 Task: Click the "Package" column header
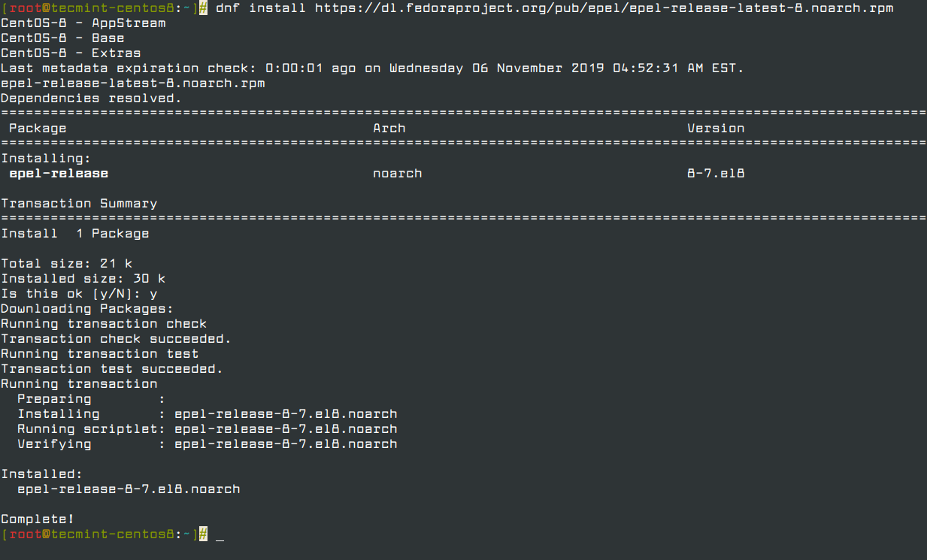pyautogui.click(x=38, y=129)
